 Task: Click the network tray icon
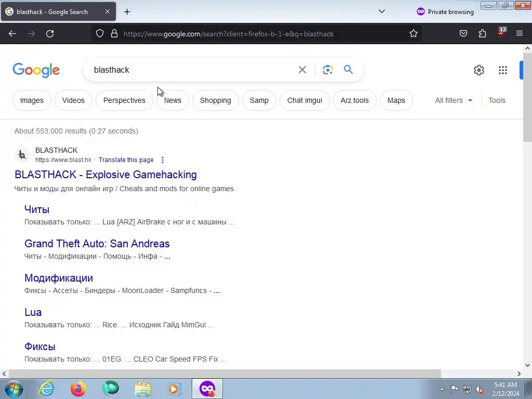467,389
